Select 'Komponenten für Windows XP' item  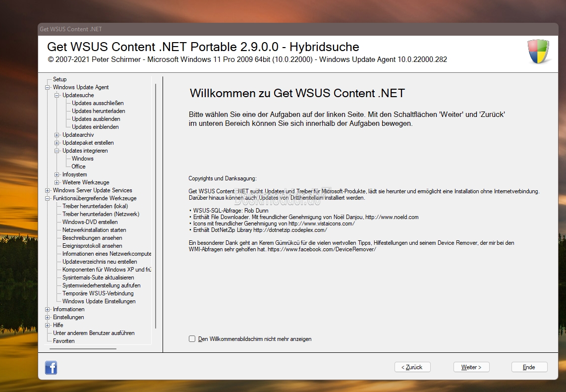tap(107, 270)
